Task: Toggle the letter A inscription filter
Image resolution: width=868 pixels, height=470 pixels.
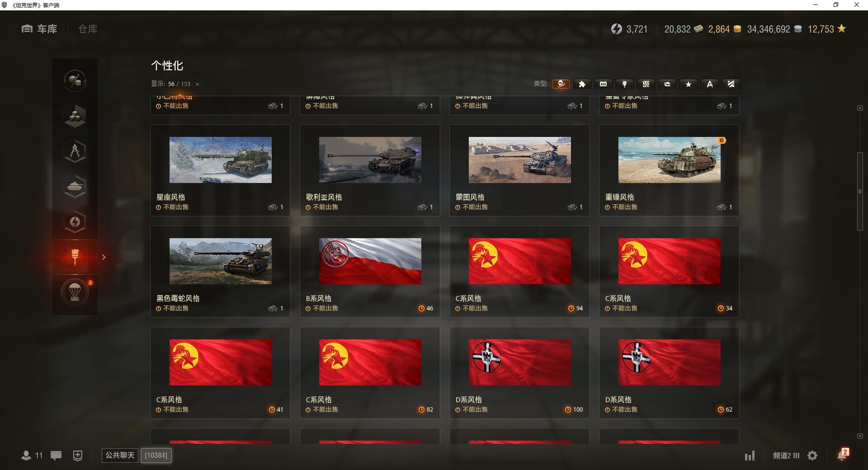Action: click(710, 84)
